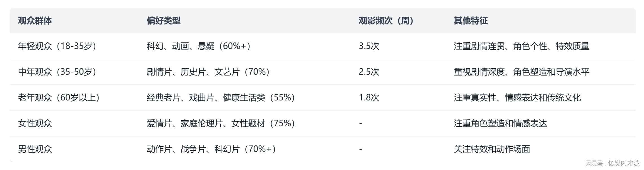Click the 其他特征 column header
This screenshot has width=644, height=170.
[x=471, y=21]
